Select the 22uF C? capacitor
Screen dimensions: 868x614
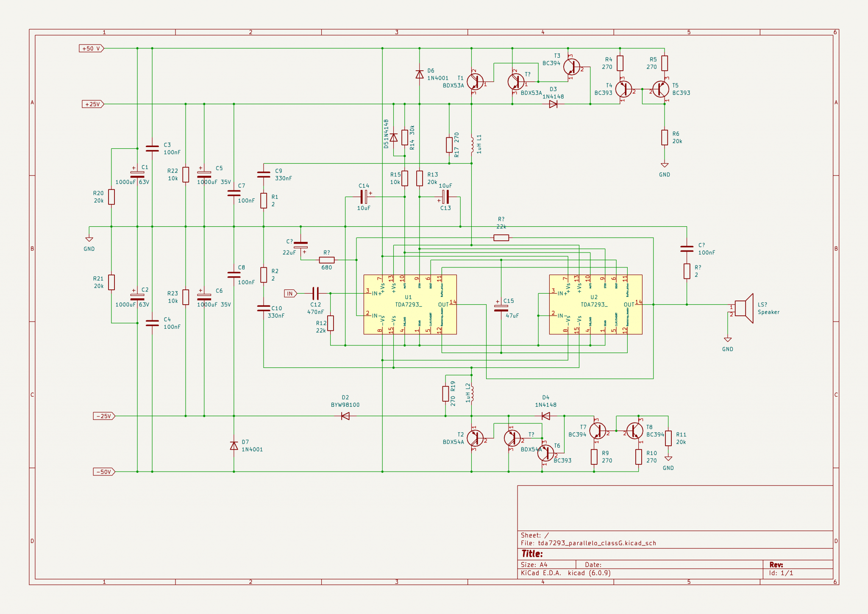click(x=300, y=245)
